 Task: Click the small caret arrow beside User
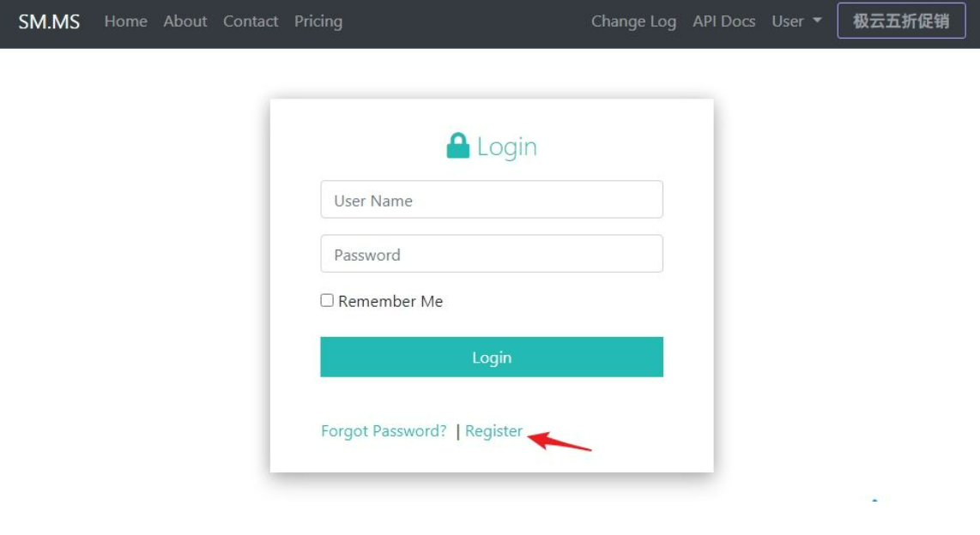click(817, 21)
